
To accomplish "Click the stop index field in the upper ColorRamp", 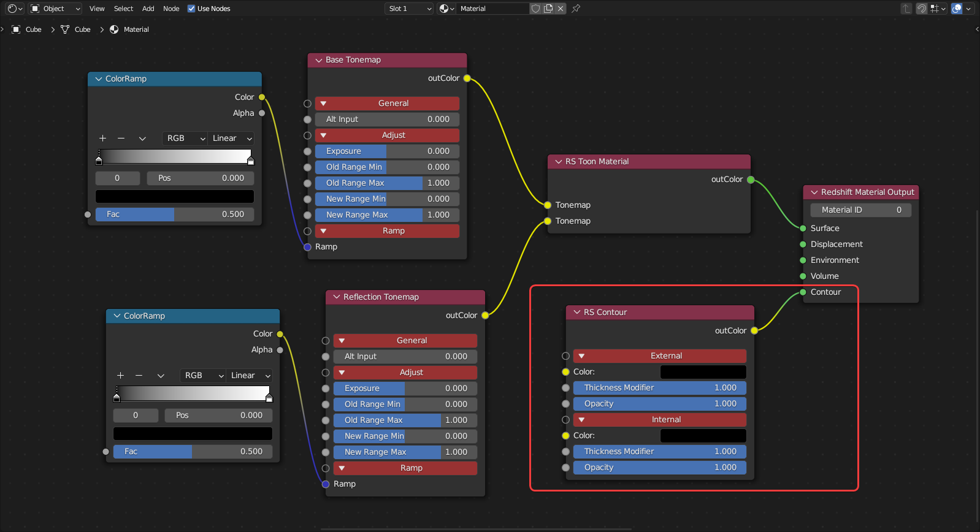I will (x=118, y=178).
